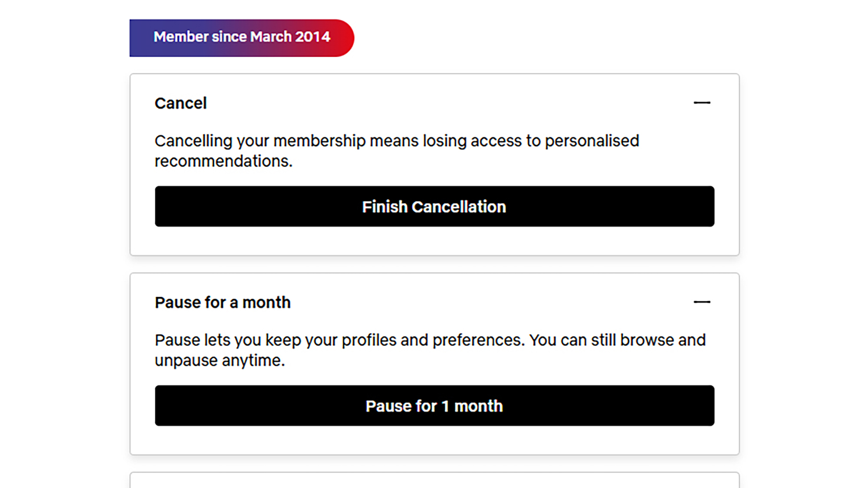Click blank area below Finish Cancellation button
Image resolution: width=868 pixels, height=488 pixels.
click(x=434, y=241)
